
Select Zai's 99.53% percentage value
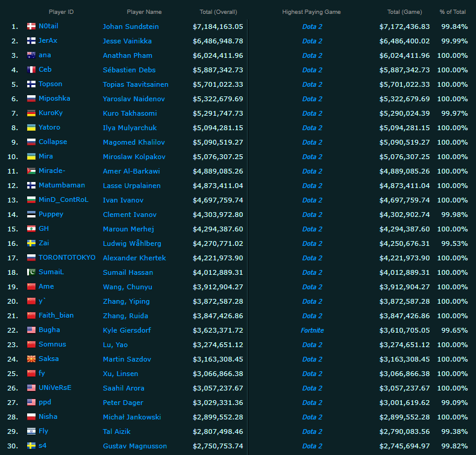pyautogui.click(x=454, y=243)
